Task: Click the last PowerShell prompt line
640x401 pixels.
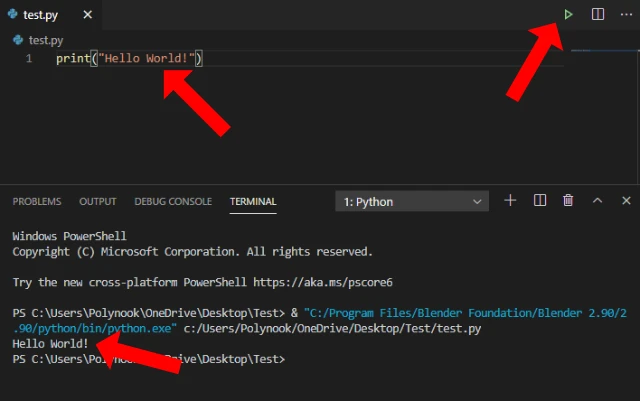Action: (149, 359)
